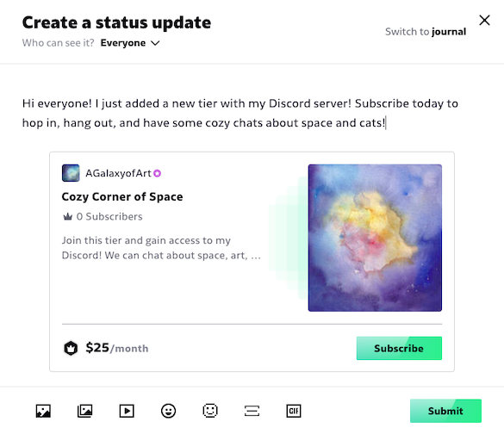Screen dimensions: 504x434
Task: Click the Subscribe button on the tier card
Action: [x=399, y=348]
